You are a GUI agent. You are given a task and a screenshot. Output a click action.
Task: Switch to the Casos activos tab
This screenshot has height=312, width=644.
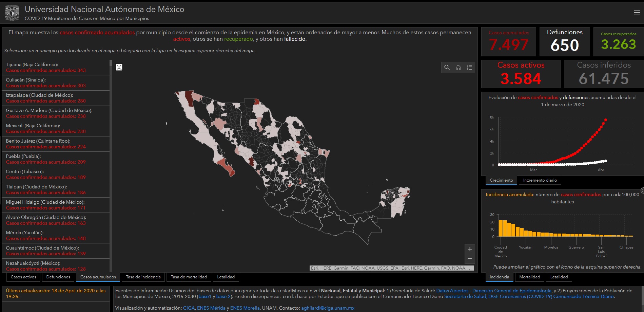(23, 277)
